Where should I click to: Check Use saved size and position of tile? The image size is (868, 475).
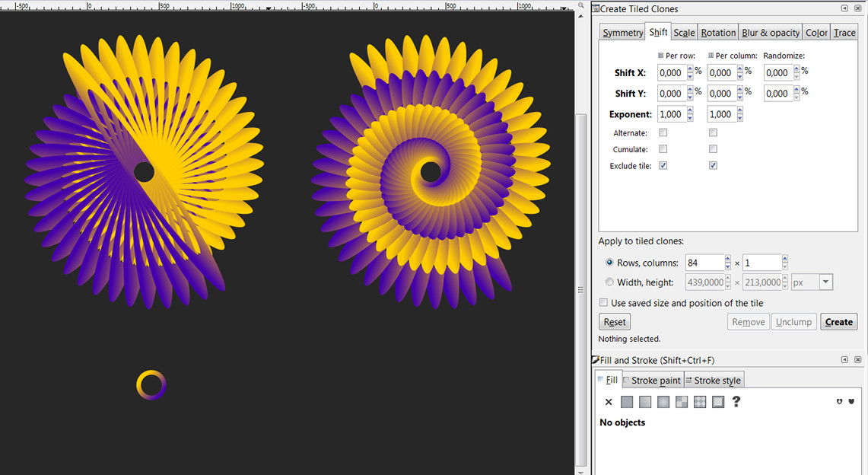pyautogui.click(x=604, y=303)
